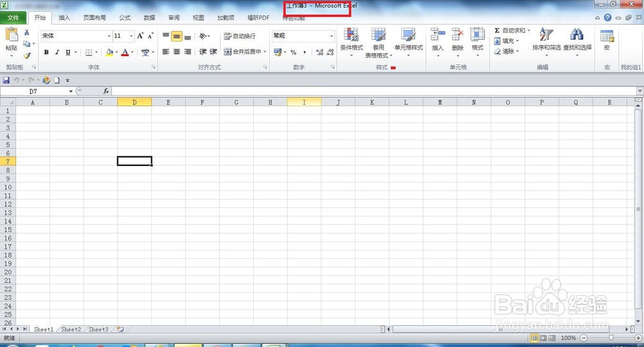Apply the cell borders icon
Viewport: 644px width, 347px height.
click(89, 52)
